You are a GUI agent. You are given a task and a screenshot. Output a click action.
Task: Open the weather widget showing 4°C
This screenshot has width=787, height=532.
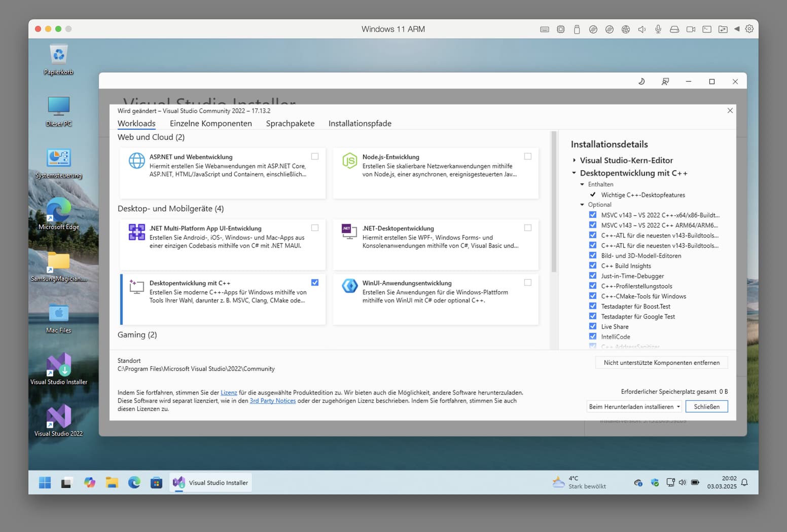[x=580, y=482]
